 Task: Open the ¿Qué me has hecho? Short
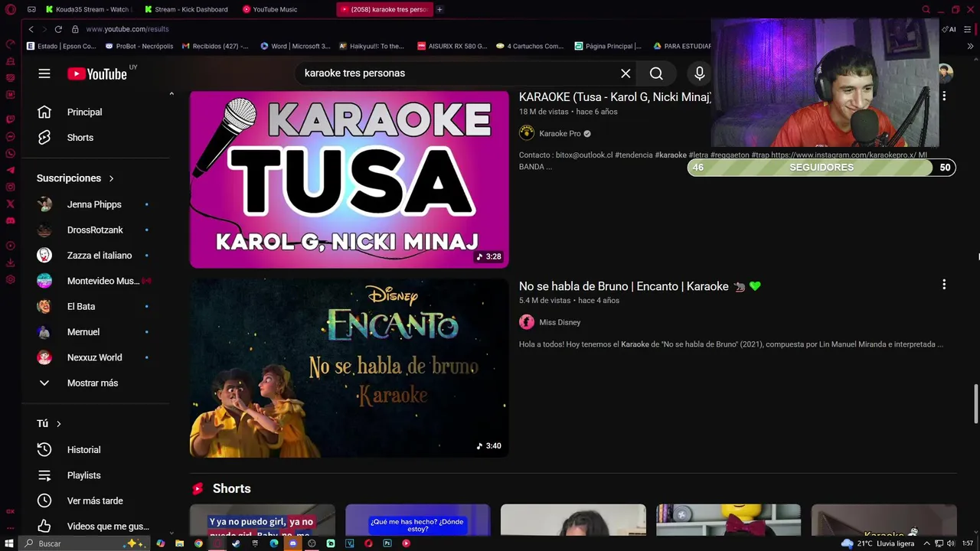pyautogui.click(x=418, y=520)
